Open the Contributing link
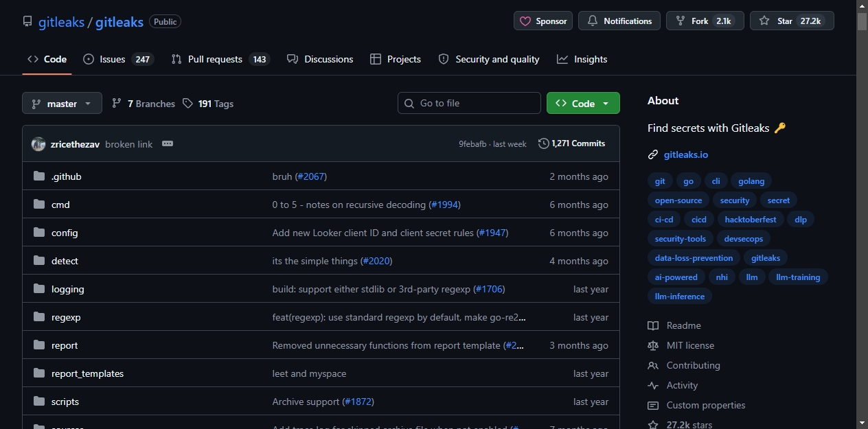 coord(684,365)
